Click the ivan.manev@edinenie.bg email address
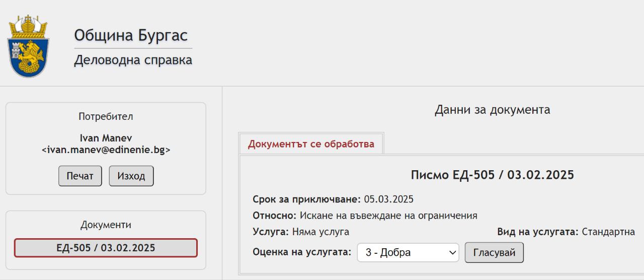The width and height of the screenshot is (644, 280). [106, 150]
